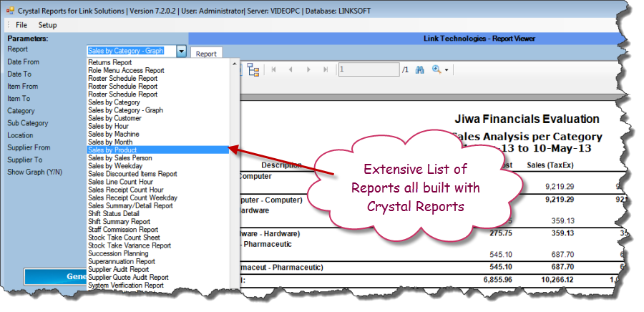The height and width of the screenshot is (312, 644).
Task: Open the Setup menu
Action: 48,25
